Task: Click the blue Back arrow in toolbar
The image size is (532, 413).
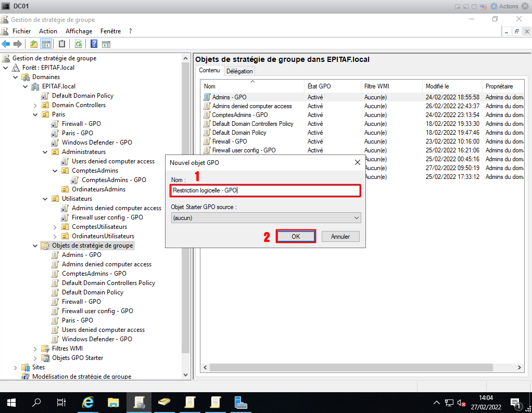Action: (6, 44)
